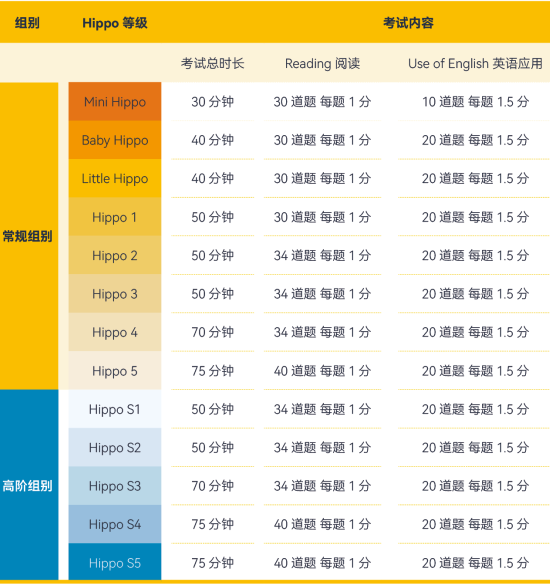Select the Hippo S3 level cell

pos(115,486)
